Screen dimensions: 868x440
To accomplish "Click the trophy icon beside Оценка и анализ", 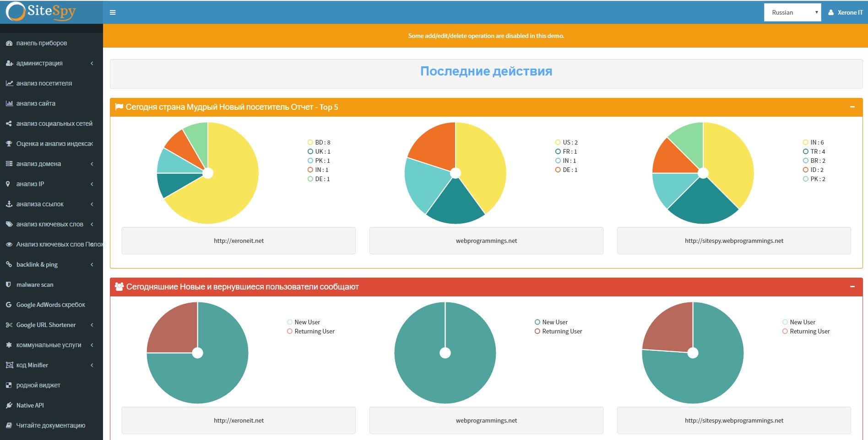I will 9,144.
